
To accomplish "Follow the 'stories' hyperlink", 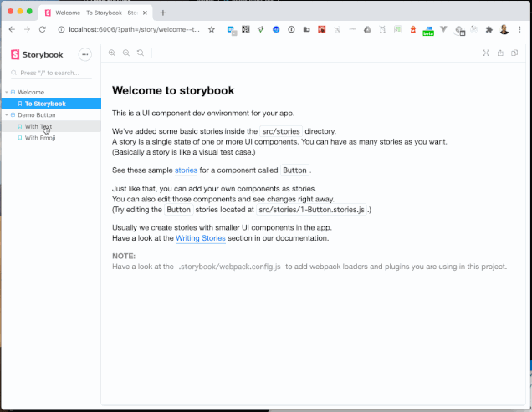I will 186,170.
